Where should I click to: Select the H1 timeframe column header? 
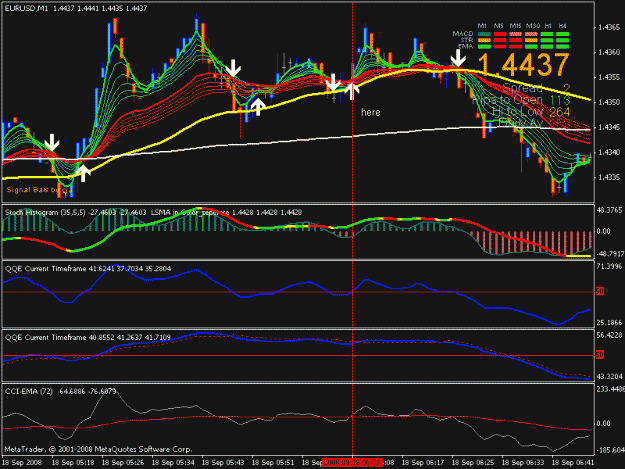(x=548, y=26)
